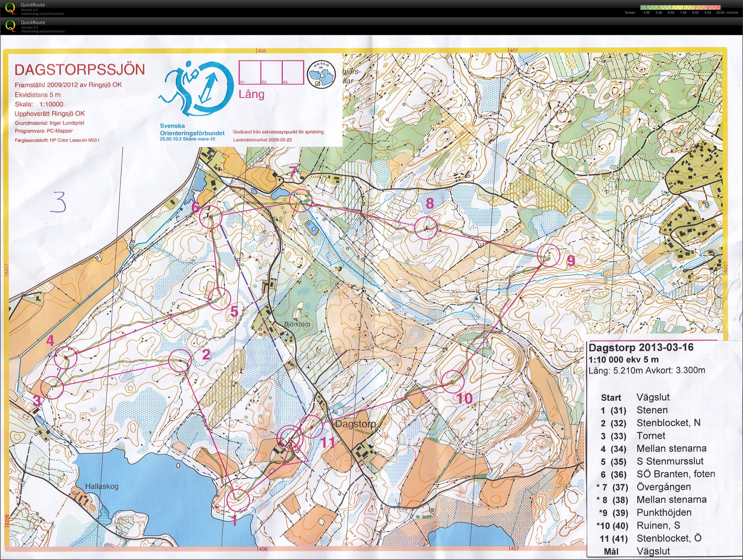Screen dimensions: 743x560
Task: Click the Tempo color gradient bar
Action: pyautogui.click(x=680, y=7)
